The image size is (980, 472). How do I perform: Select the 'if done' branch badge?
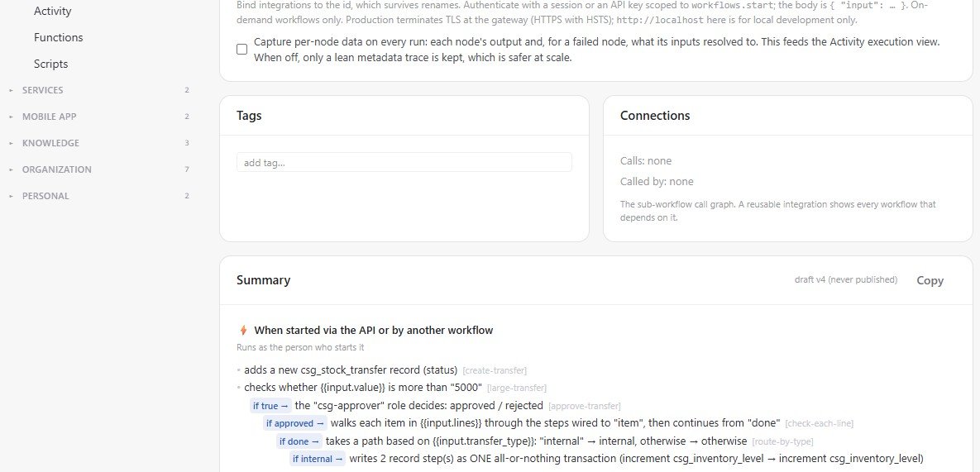tap(299, 441)
